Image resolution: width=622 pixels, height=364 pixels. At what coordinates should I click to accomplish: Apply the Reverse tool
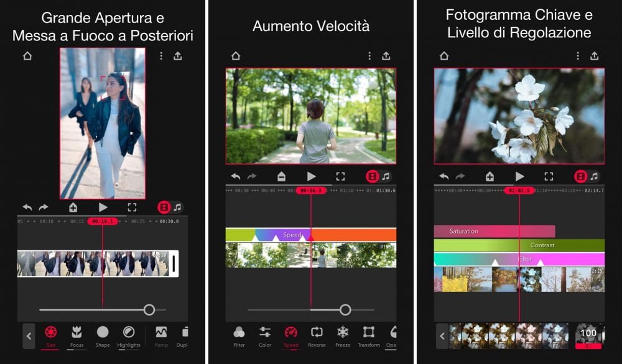317,335
